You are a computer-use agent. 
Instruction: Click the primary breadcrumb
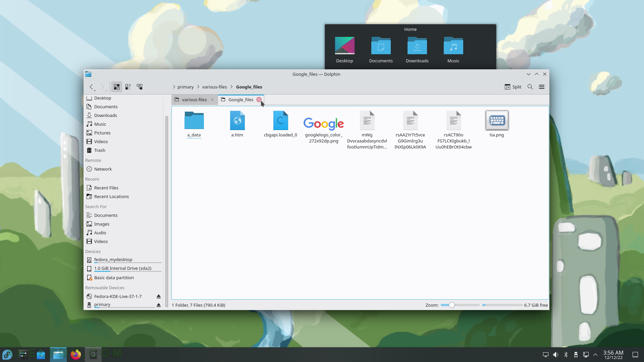[185, 87]
